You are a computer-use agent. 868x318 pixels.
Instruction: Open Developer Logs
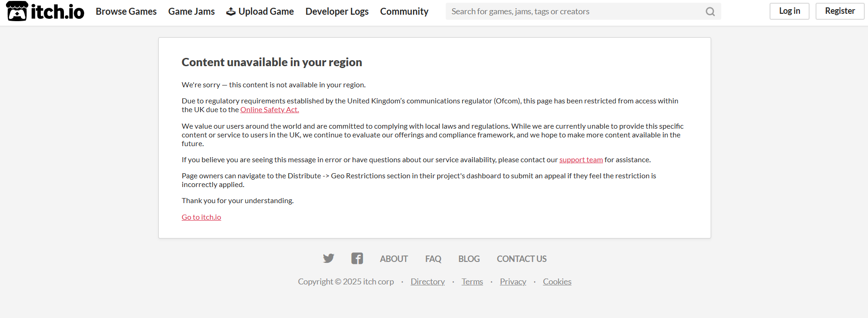[337, 11]
